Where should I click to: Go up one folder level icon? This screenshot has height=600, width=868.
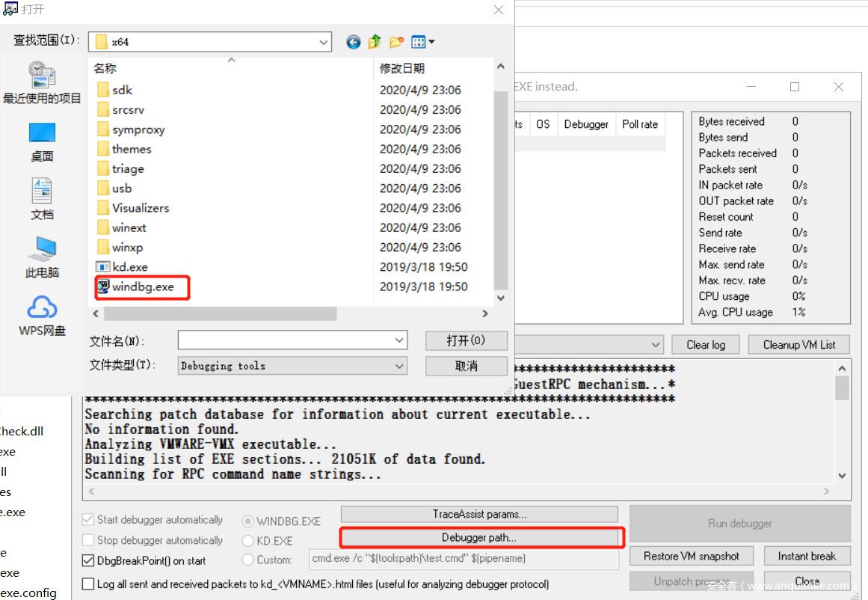coord(375,42)
